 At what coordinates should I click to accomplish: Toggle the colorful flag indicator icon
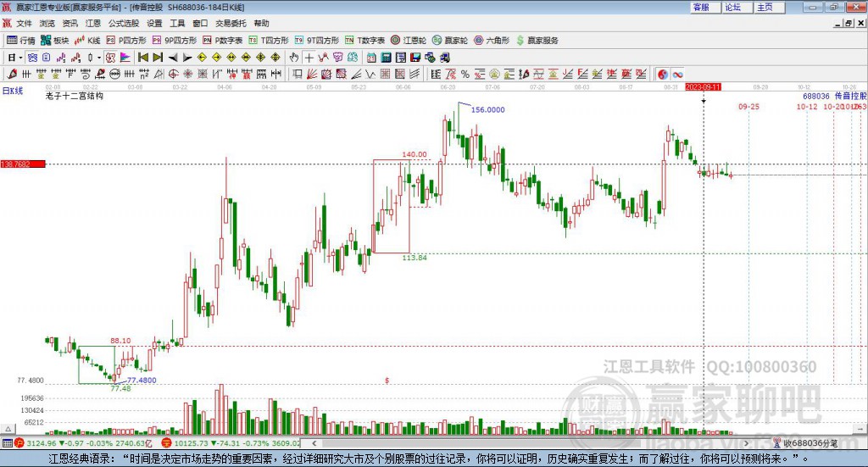pyautogui.click(x=125, y=58)
